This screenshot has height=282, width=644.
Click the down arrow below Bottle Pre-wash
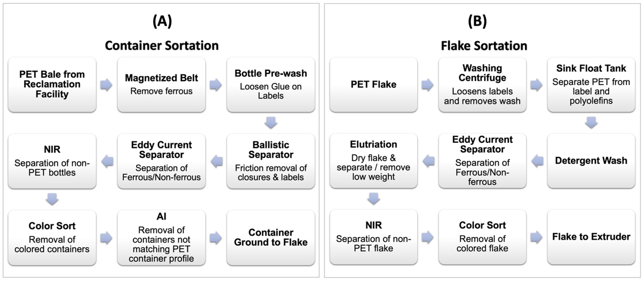271,123
